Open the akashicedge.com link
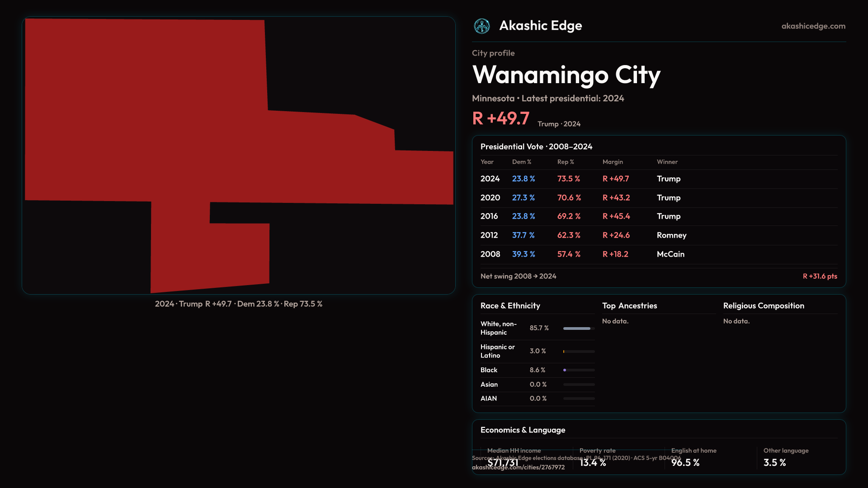868x488 pixels. [813, 26]
